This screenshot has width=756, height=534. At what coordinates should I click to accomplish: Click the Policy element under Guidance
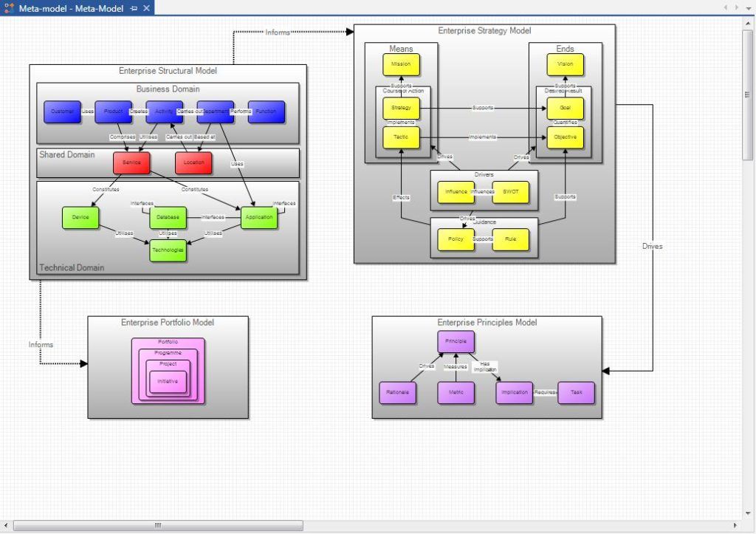pos(456,239)
